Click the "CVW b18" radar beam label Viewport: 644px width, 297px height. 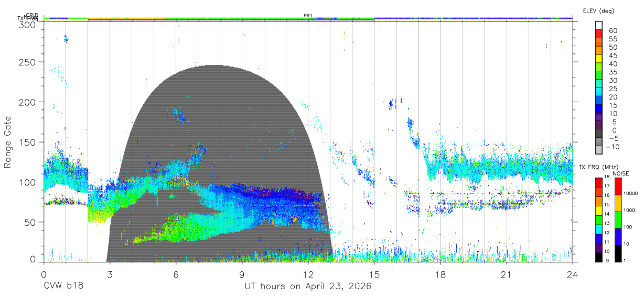point(63,286)
